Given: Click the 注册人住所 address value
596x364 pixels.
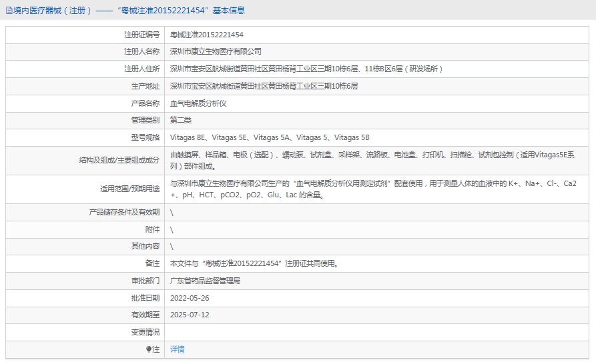Looking at the screenshot, I should [306, 69].
